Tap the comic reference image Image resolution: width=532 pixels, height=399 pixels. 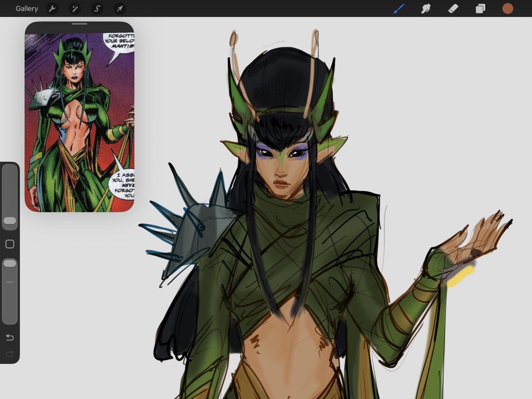[x=79, y=122]
